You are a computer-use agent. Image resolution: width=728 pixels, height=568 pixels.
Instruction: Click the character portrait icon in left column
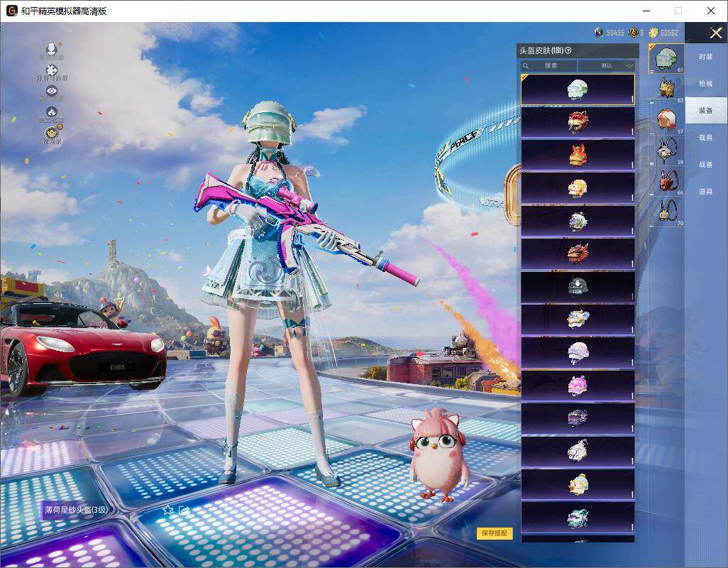[x=52, y=49]
